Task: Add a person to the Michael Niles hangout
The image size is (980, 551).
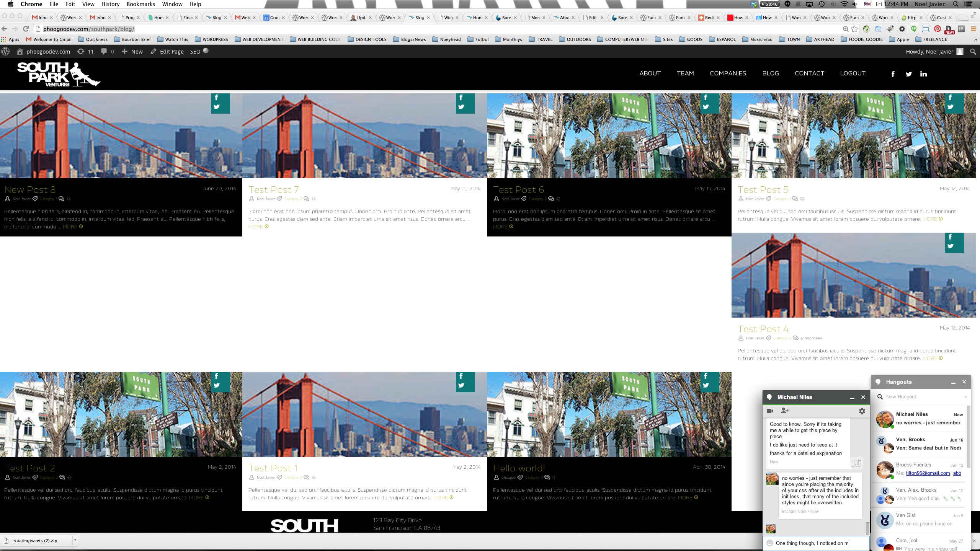Action: pyautogui.click(x=785, y=411)
